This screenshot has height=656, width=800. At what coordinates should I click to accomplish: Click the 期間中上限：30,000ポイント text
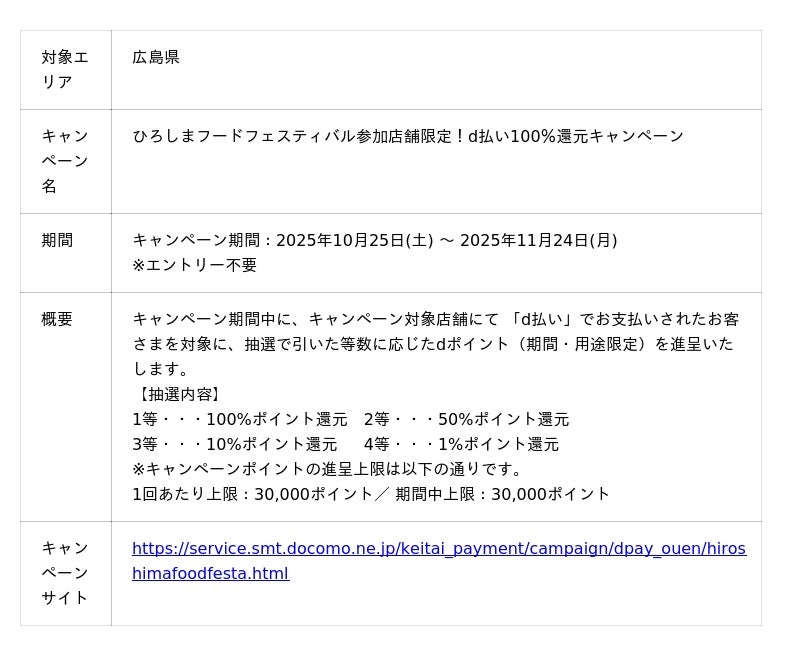[x=502, y=494]
